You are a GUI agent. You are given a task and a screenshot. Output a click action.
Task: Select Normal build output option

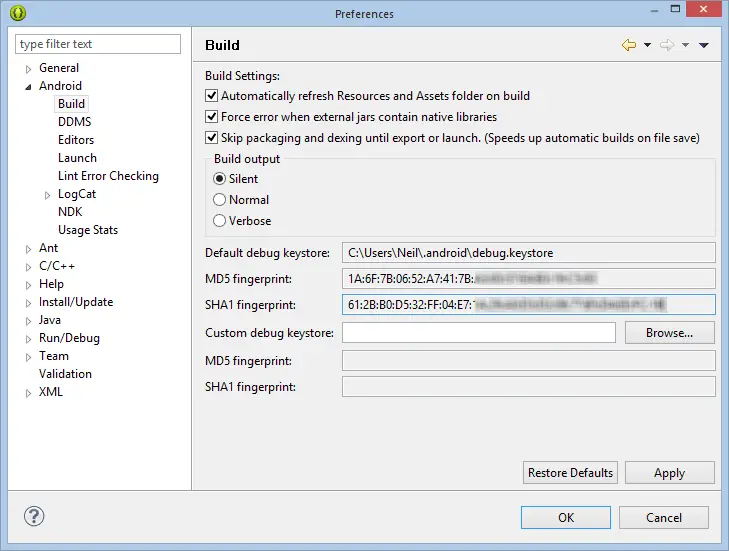(220, 200)
